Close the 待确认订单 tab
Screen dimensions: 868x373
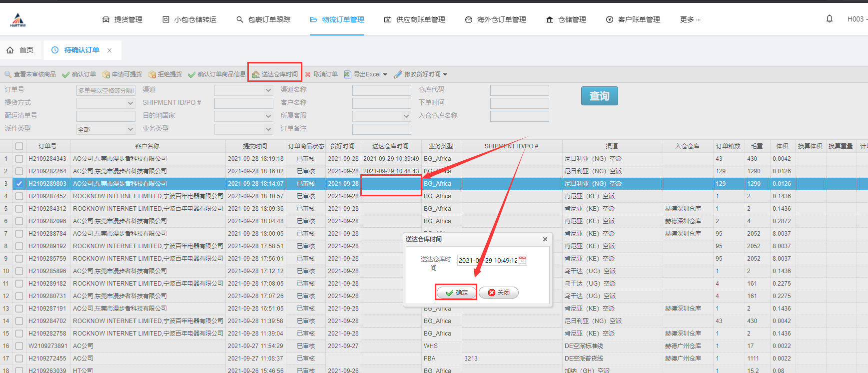coord(109,50)
